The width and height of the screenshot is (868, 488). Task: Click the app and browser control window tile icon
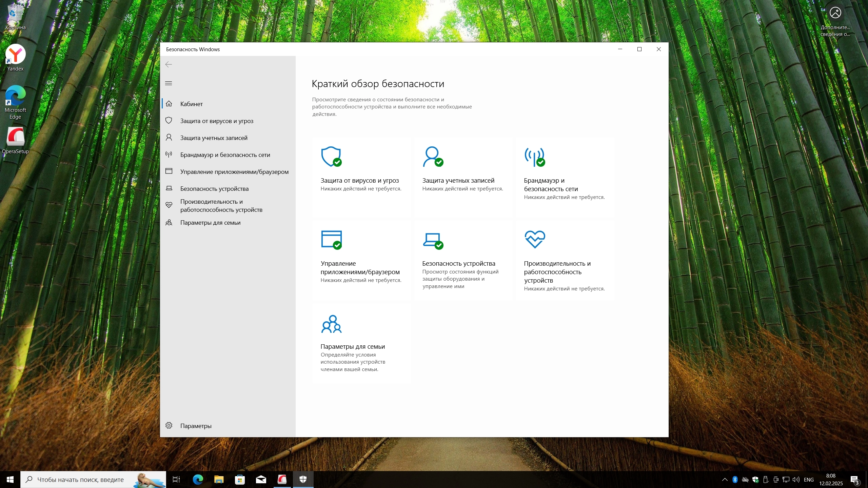pyautogui.click(x=331, y=240)
